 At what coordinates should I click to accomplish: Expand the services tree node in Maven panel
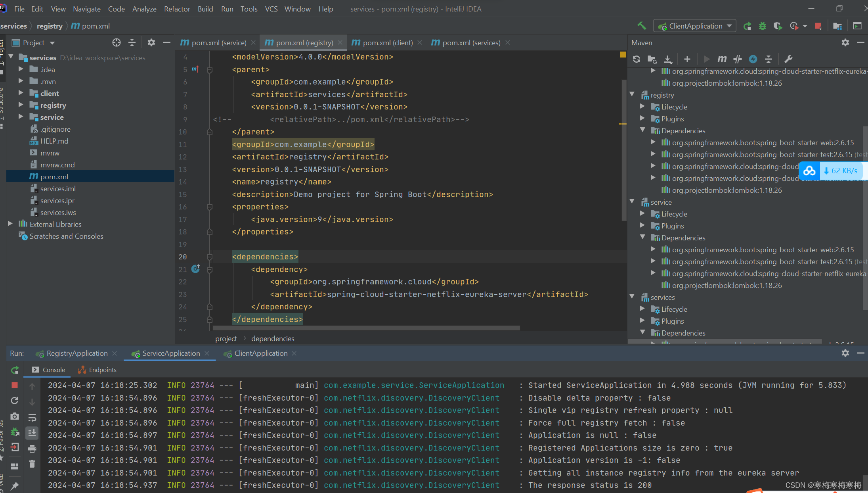[x=633, y=297]
